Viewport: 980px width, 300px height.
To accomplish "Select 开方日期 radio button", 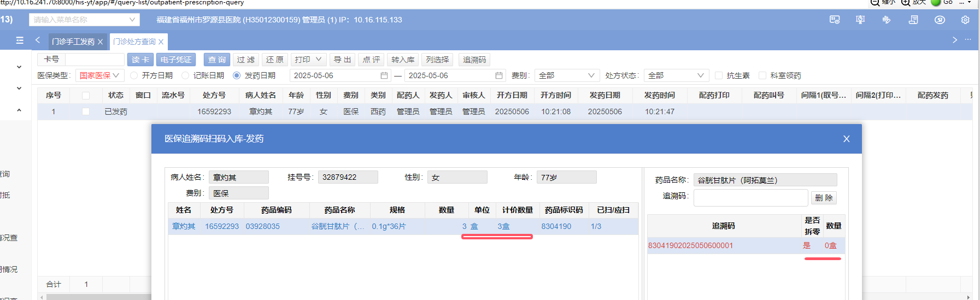I will pos(134,75).
